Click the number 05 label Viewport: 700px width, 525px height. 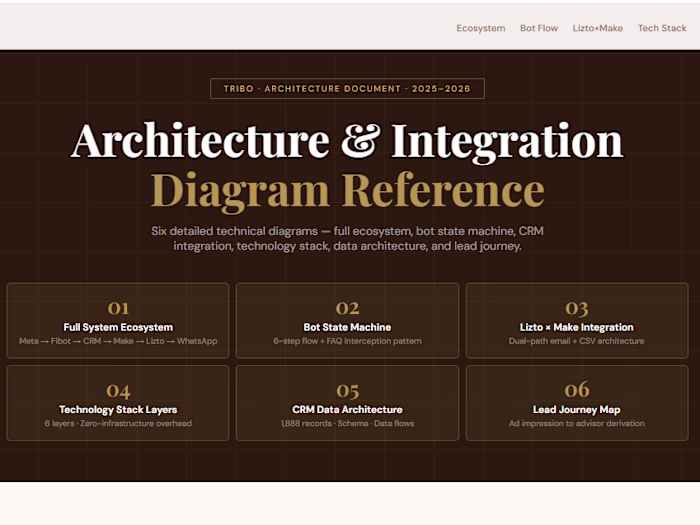coord(347,391)
